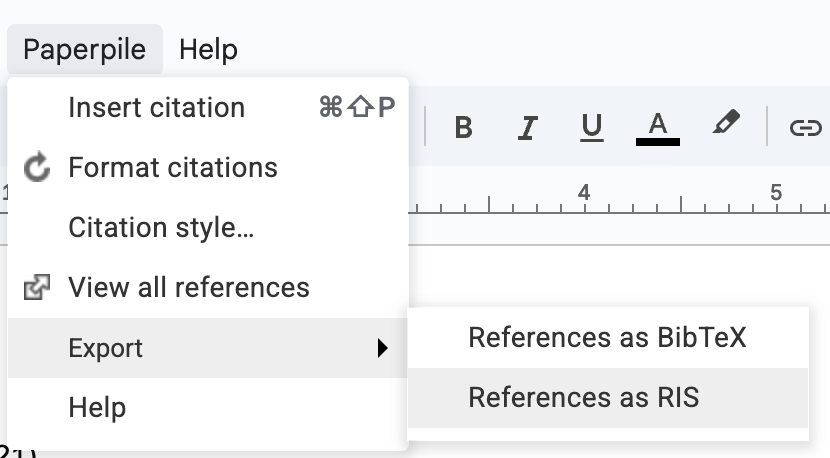Open the Help menu in the menu bar
The height and width of the screenshot is (458, 830).
(208, 49)
